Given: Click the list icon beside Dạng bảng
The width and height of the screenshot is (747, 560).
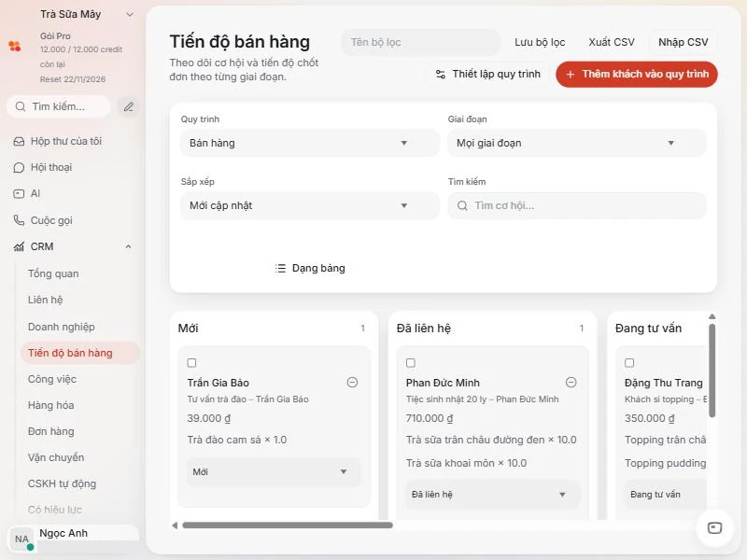Looking at the screenshot, I should [x=281, y=268].
